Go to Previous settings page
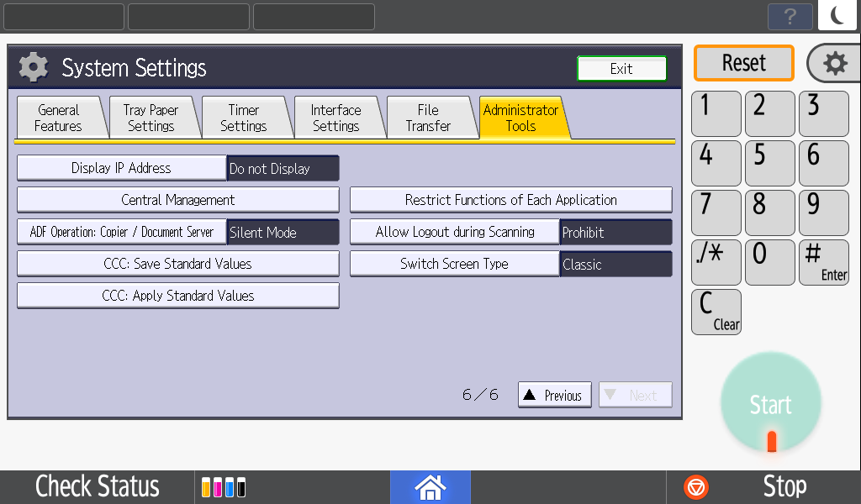 [554, 395]
